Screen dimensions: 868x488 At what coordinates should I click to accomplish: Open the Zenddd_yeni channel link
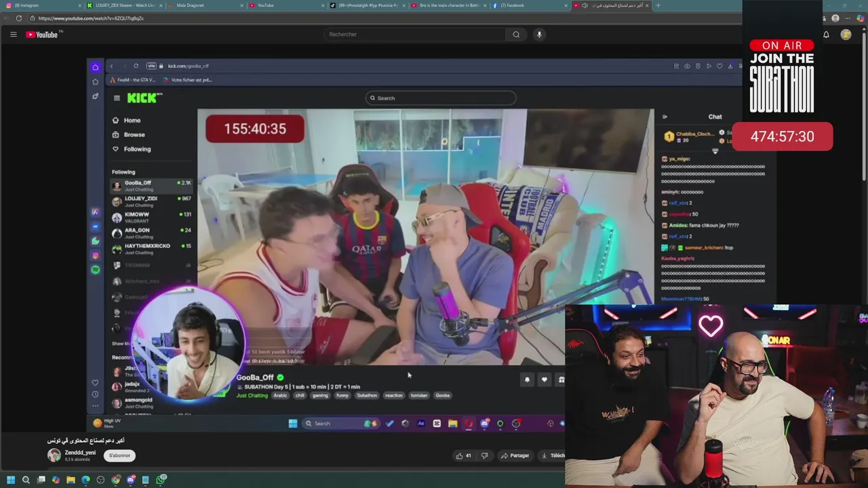(x=80, y=452)
